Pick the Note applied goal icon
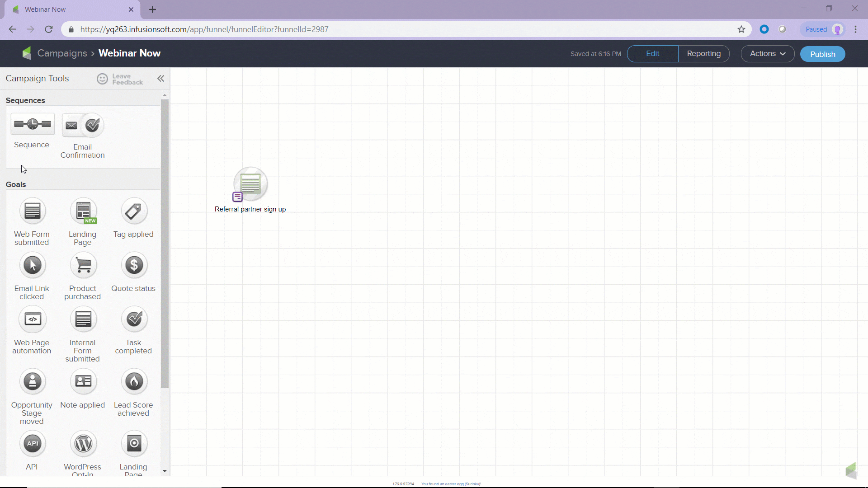 click(x=83, y=382)
